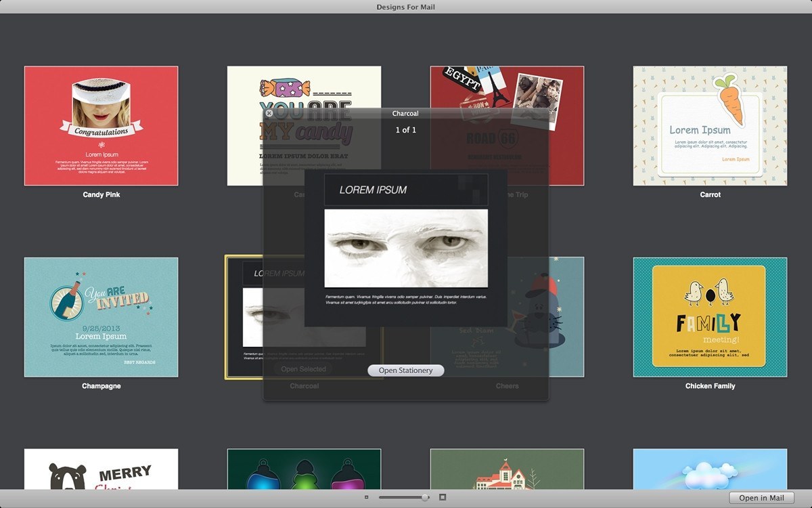Click the Open Stationery button
812x508 pixels.
(x=406, y=371)
